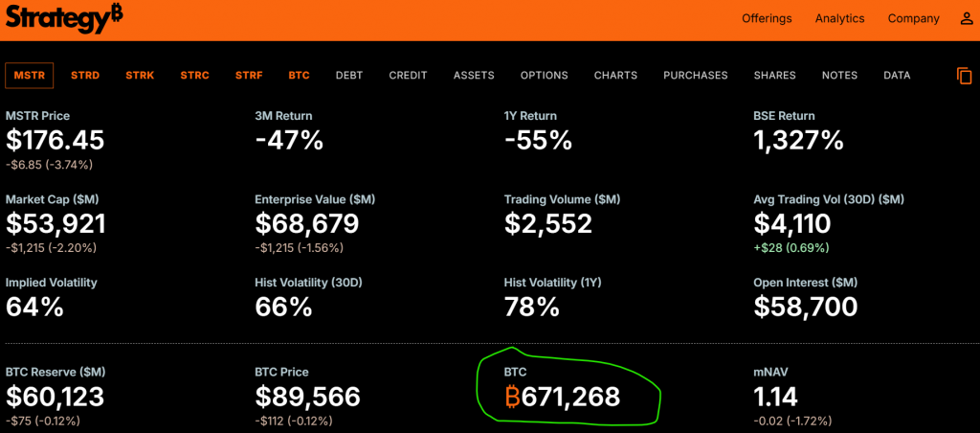Switch to the STRC tab

click(x=195, y=75)
